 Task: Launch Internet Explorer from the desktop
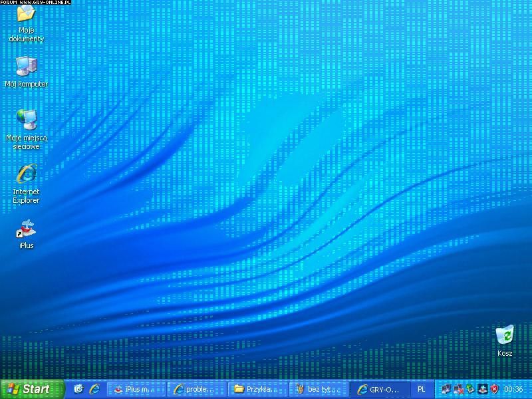coord(26,174)
